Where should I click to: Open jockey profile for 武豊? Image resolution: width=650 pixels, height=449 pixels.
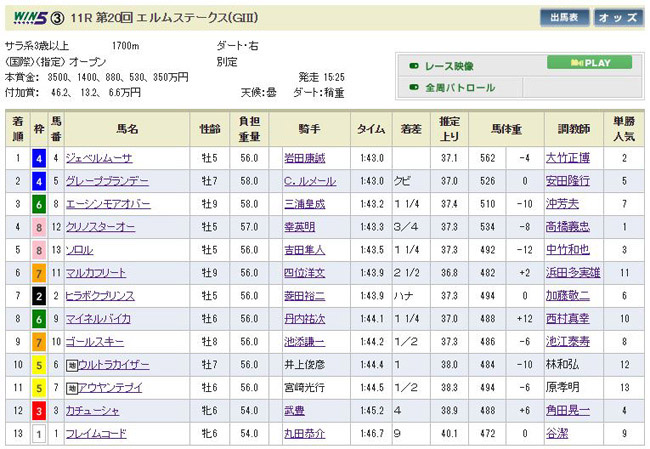(x=294, y=411)
